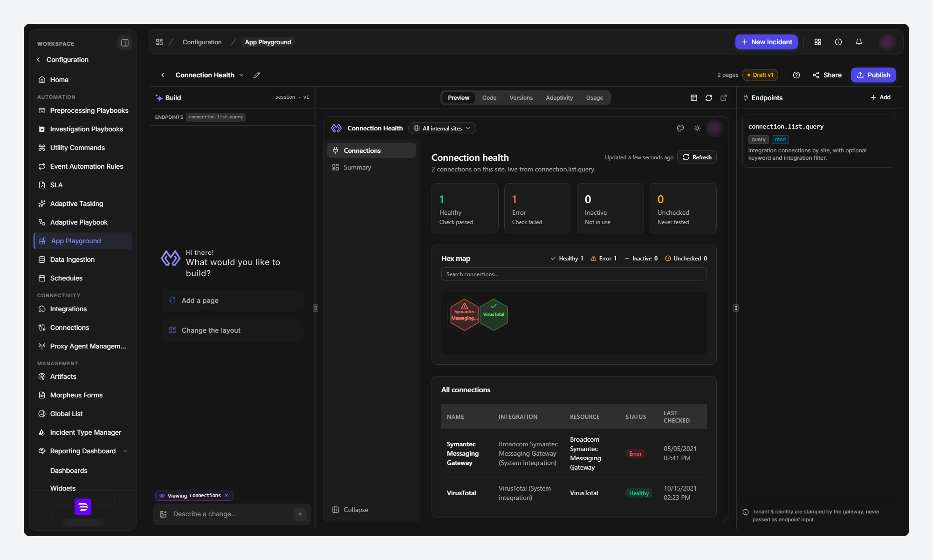The width and height of the screenshot is (933, 560).
Task: Expand the Reporting Dashboard menu chevron
Action: 125,451
